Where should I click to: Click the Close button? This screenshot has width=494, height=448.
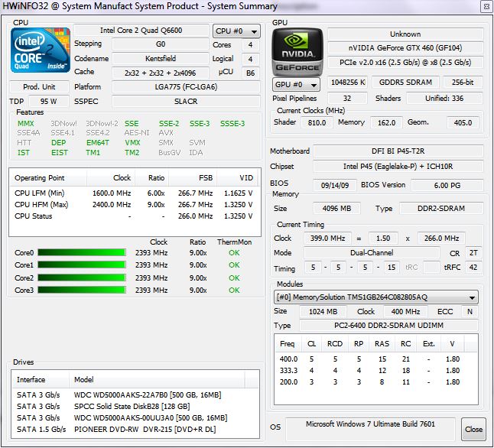(473, 429)
